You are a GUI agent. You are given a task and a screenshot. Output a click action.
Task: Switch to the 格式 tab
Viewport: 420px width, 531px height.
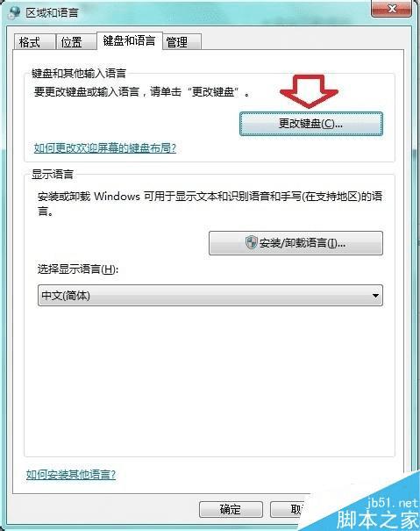click(34, 42)
